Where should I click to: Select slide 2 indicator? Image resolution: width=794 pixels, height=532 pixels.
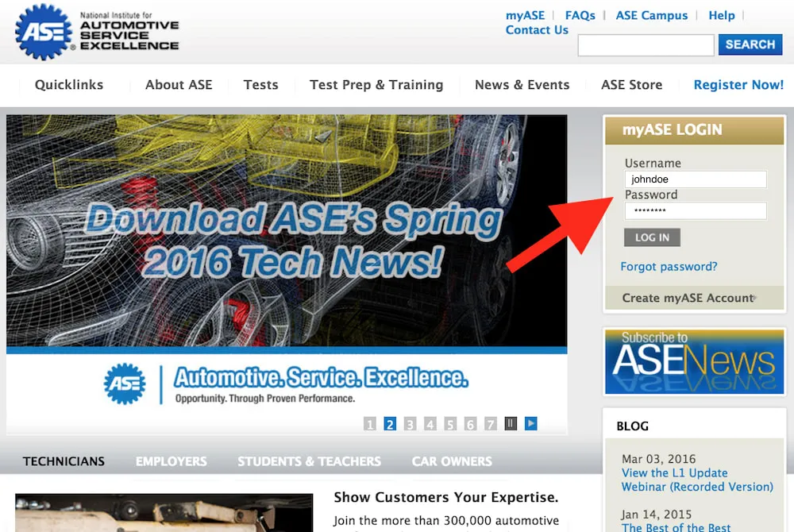pos(390,424)
